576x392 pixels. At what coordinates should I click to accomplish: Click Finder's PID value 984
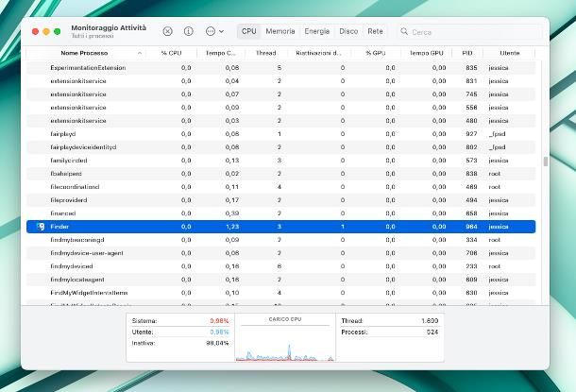click(471, 227)
